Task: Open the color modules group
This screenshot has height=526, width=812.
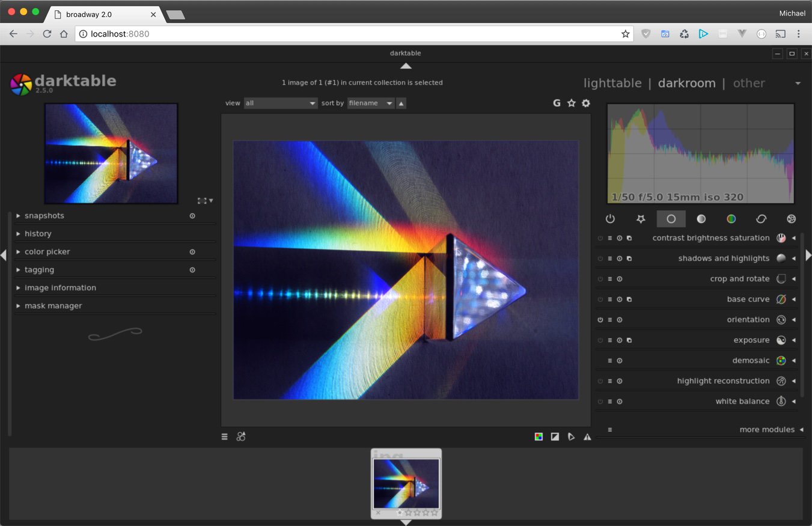Action: (731, 219)
